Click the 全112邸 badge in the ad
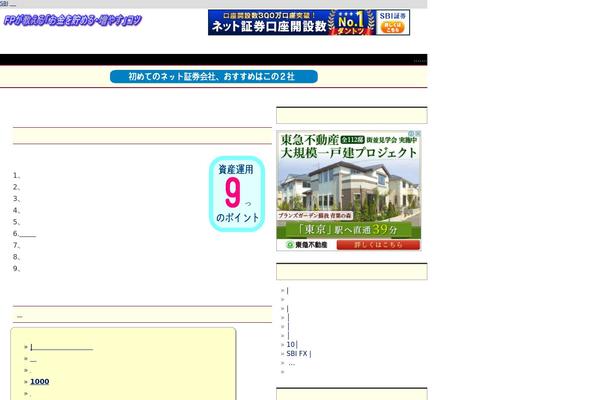 [352, 140]
